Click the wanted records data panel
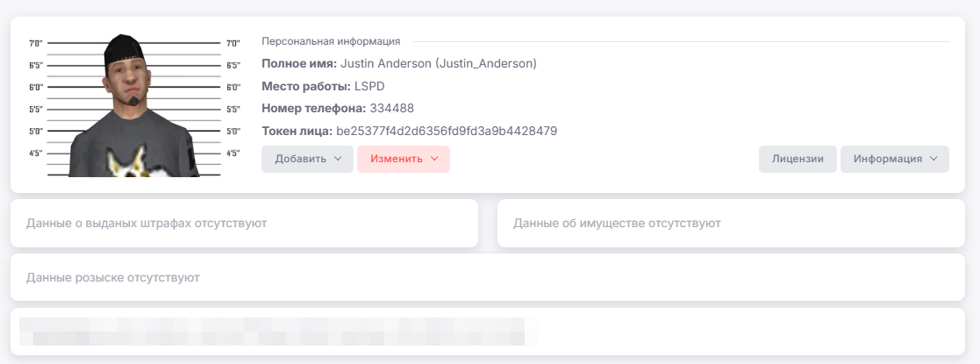The image size is (980, 364). (x=488, y=277)
